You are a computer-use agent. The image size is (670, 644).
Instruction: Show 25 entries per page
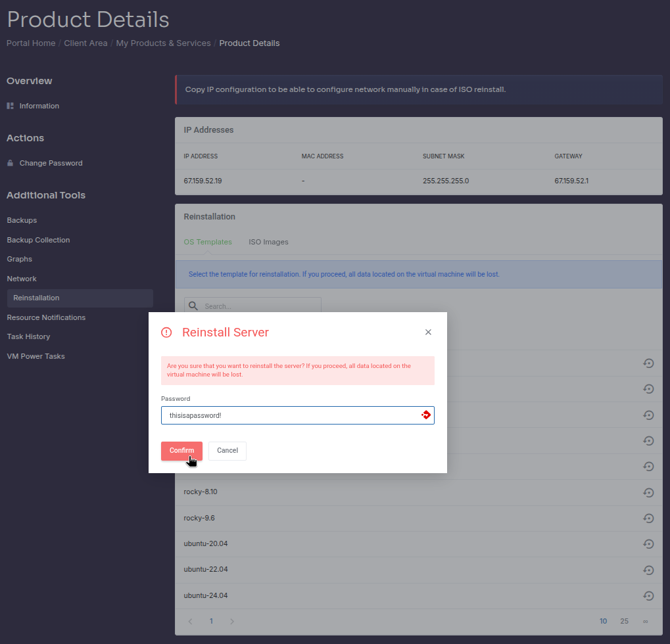pyautogui.click(x=624, y=621)
